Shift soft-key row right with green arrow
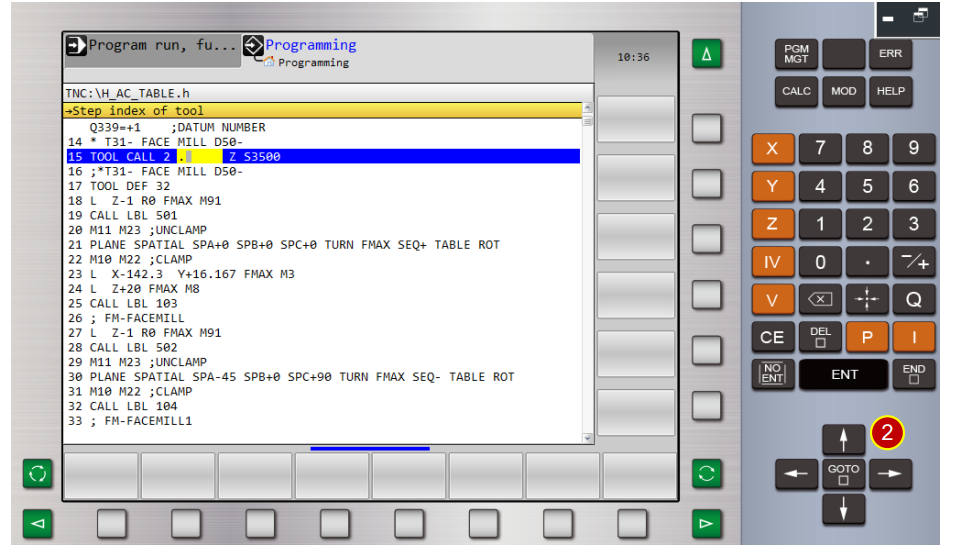This screenshot has height=554, width=960. 707,523
